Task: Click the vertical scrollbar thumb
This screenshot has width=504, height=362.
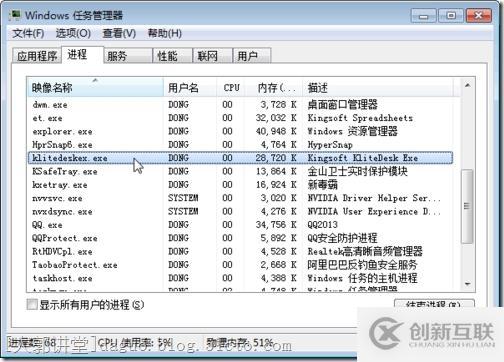Action: [467, 206]
